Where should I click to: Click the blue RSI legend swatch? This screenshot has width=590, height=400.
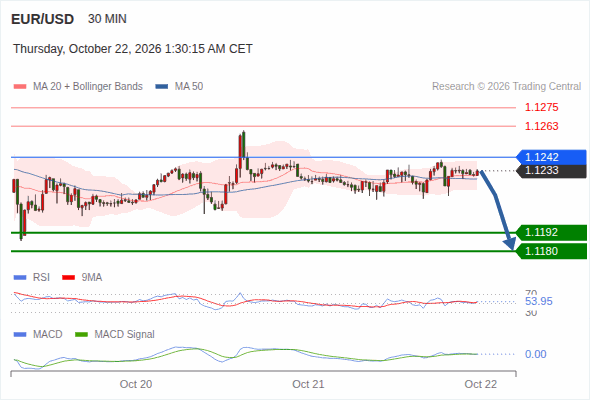click(20, 278)
